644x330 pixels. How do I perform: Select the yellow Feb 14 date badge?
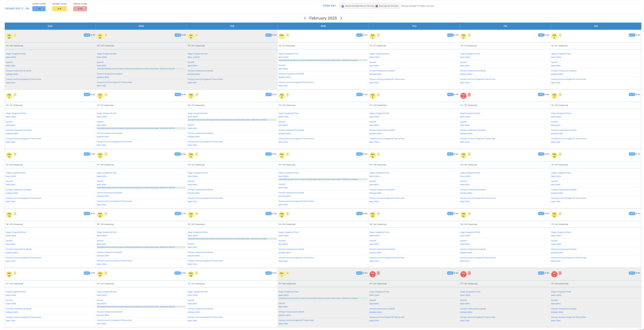pyautogui.click(x=191, y=155)
